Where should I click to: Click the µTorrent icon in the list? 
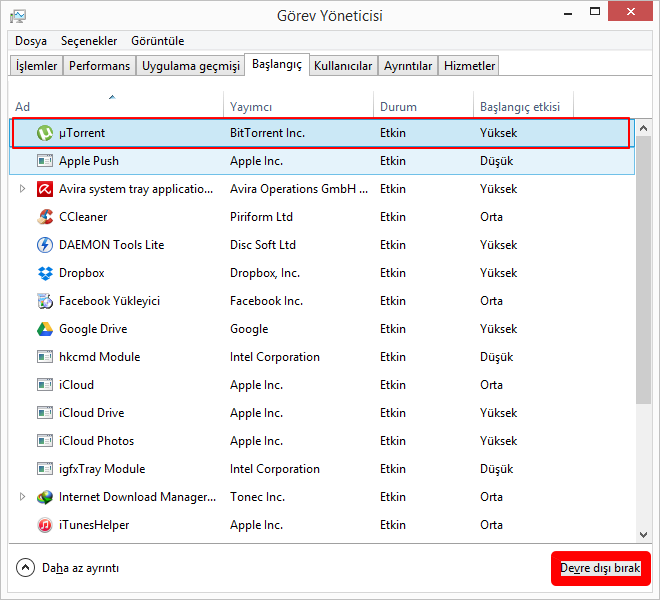tap(45, 133)
